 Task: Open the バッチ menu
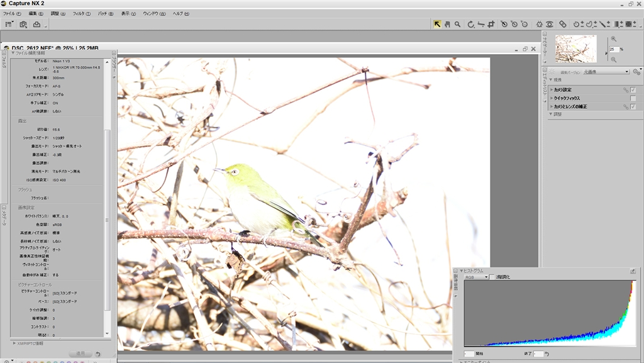click(106, 14)
